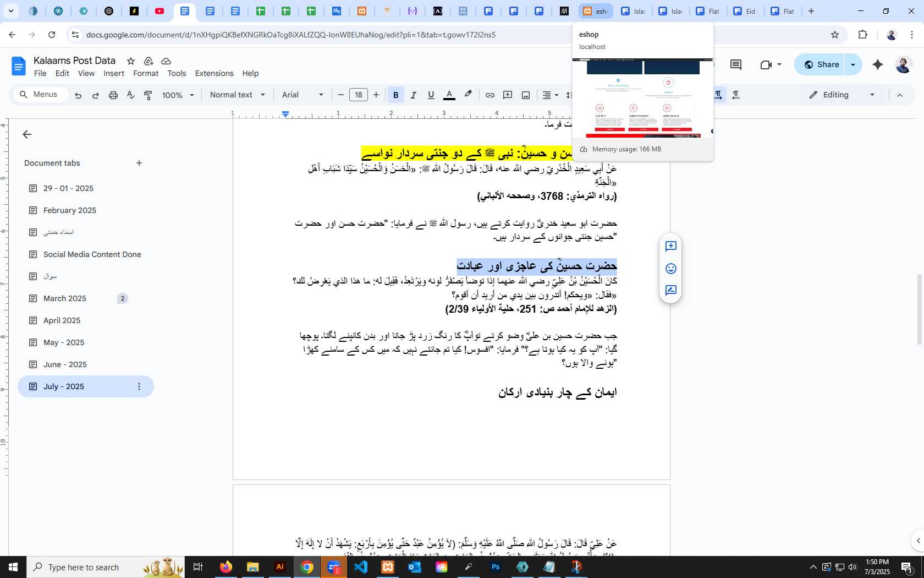
Task: Click the font size field showing 18
Action: [x=359, y=95]
